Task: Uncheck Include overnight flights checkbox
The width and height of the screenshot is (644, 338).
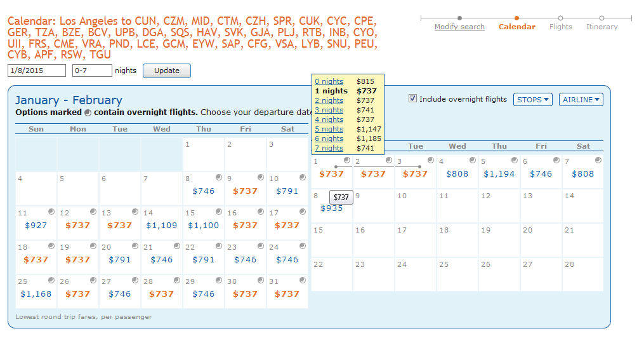Action: pos(413,98)
